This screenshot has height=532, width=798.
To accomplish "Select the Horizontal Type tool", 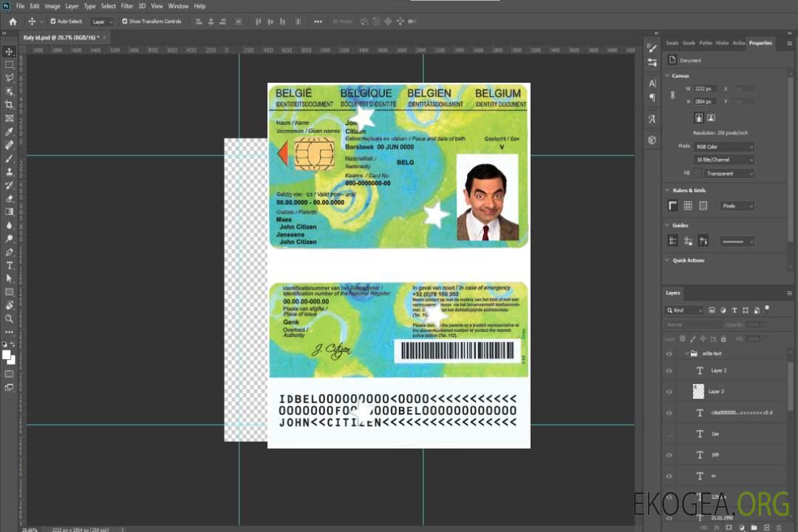I will pyautogui.click(x=9, y=265).
